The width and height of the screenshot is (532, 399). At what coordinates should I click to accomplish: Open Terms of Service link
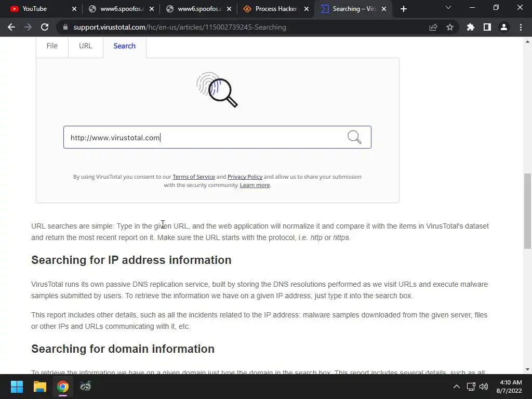point(194,177)
